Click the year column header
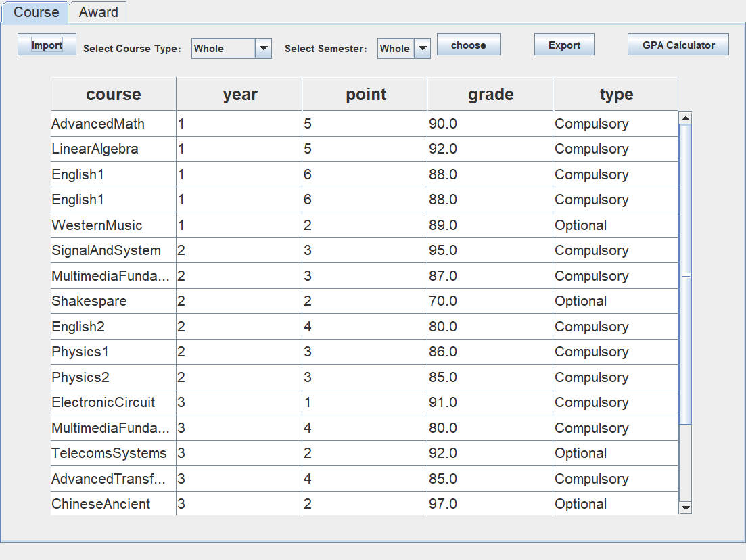746x560 pixels. (x=239, y=95)
